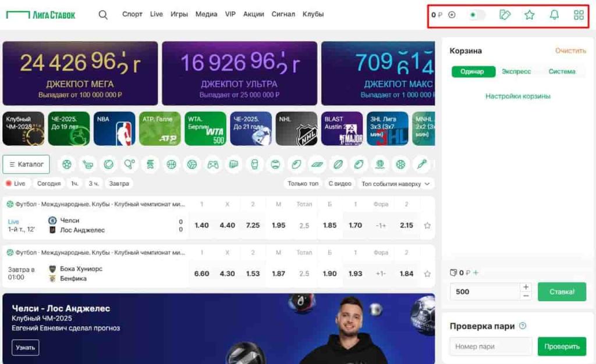
Task: Click the deposit plus-circle icon
Action: pos(452,15)
